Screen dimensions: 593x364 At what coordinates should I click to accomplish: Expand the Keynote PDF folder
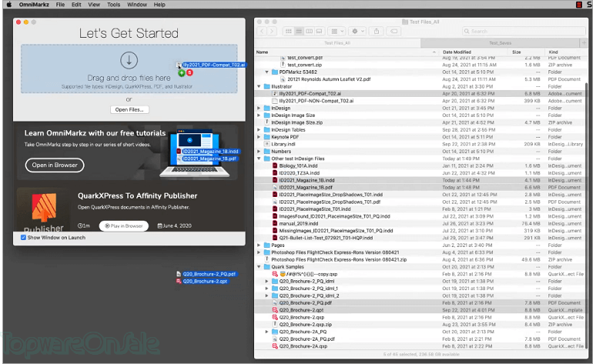pyautogui.click(x=259, y=137)
